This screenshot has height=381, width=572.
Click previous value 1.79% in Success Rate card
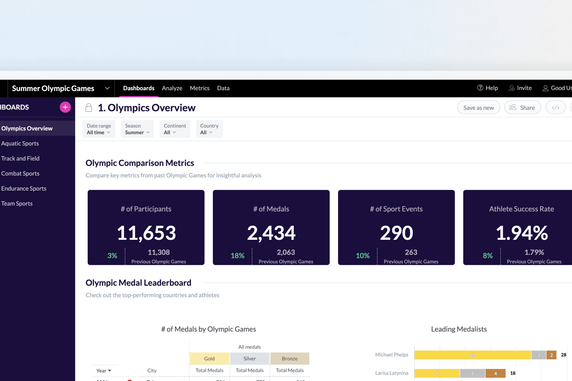[534, 252]
